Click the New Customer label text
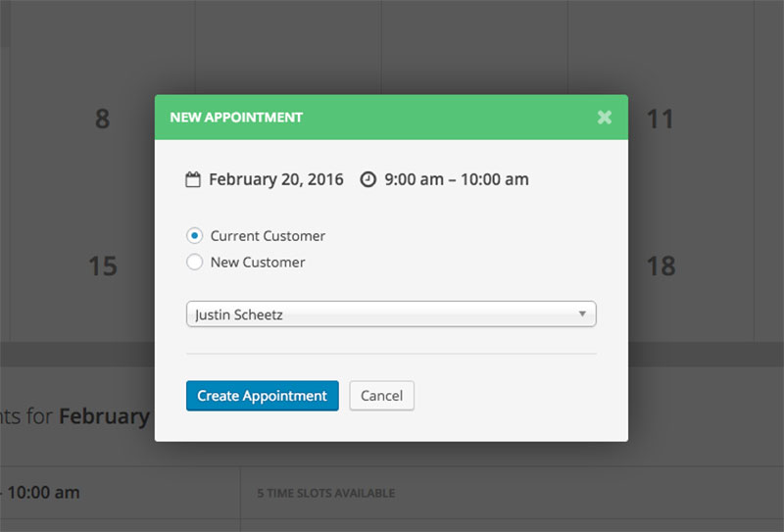 point(258,263)
